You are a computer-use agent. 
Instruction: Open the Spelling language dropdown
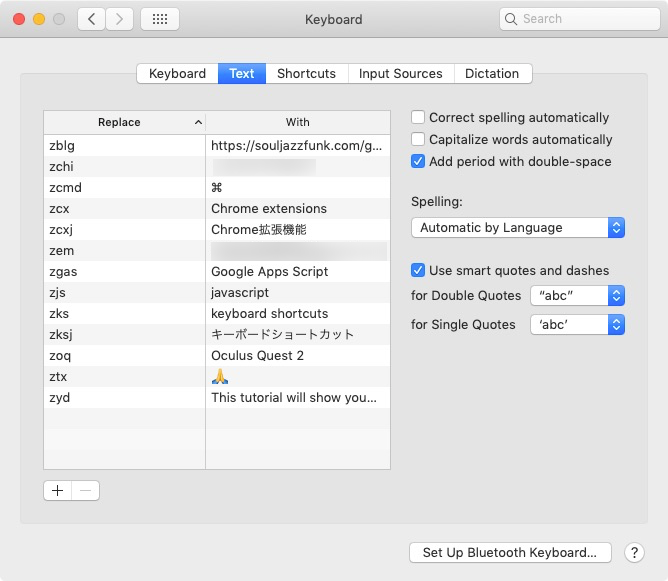tap(517, 228)
